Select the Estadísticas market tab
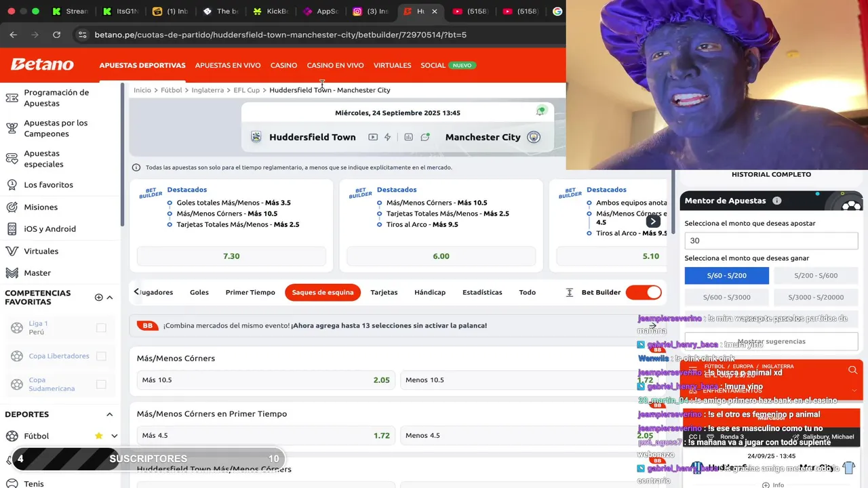Screen dimensions: 868x488 click(x=482, y=293)
